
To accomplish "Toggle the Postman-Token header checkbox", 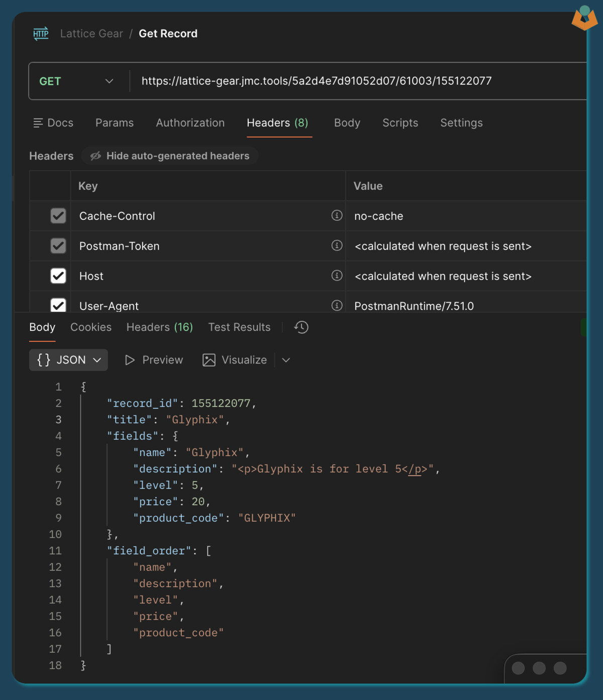I will click(x=58, y=246).
